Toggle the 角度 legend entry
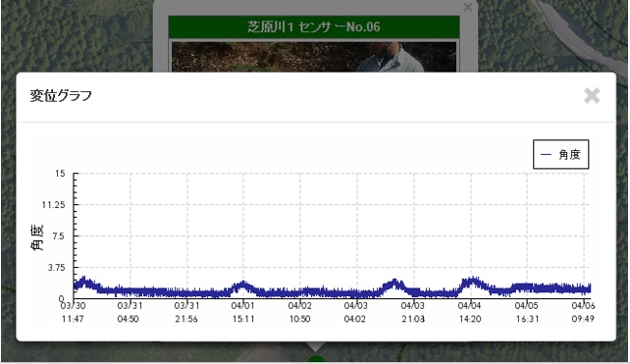Image resolution: width=630 pixels, height=364 pixels. (560, 154)
